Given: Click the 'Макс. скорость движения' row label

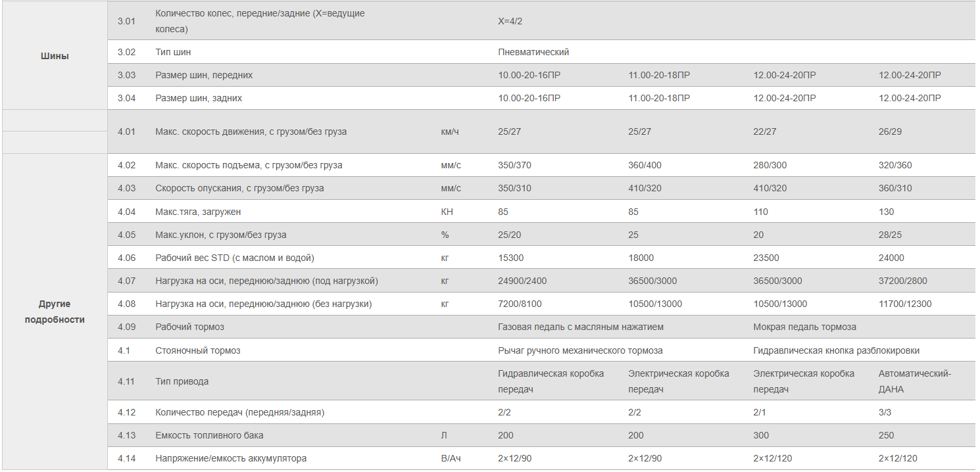Looking at the screenshot, I should pyautogui.click(x=251, y=131).
